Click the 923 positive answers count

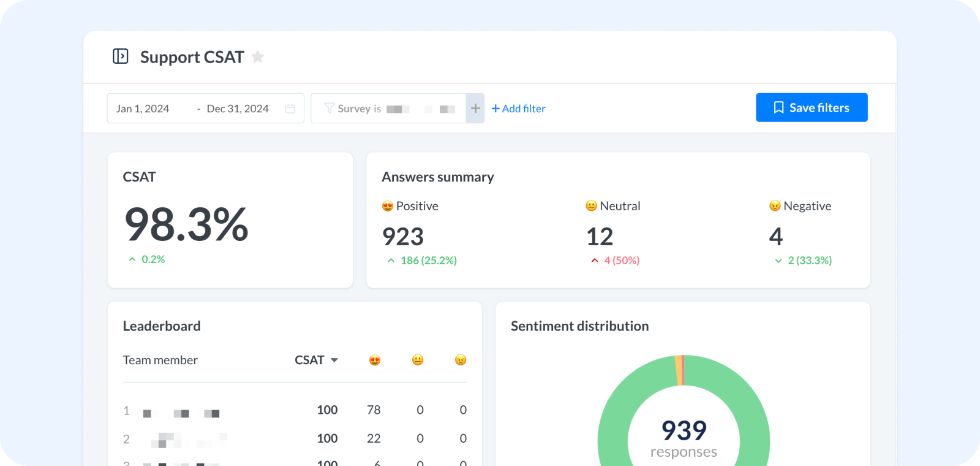pyautogui.click(x=403, y=237)
